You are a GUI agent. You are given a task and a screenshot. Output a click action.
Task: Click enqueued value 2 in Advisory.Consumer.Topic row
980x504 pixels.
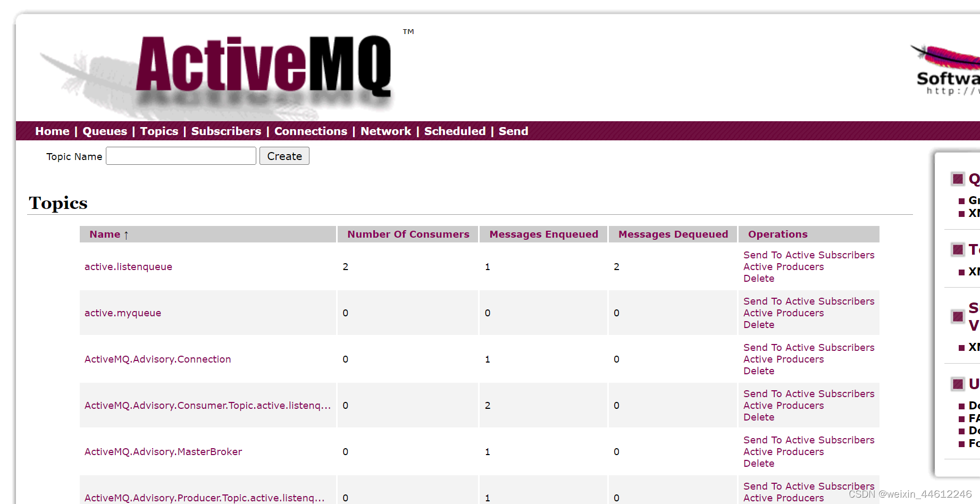click(x=488, y=405)
